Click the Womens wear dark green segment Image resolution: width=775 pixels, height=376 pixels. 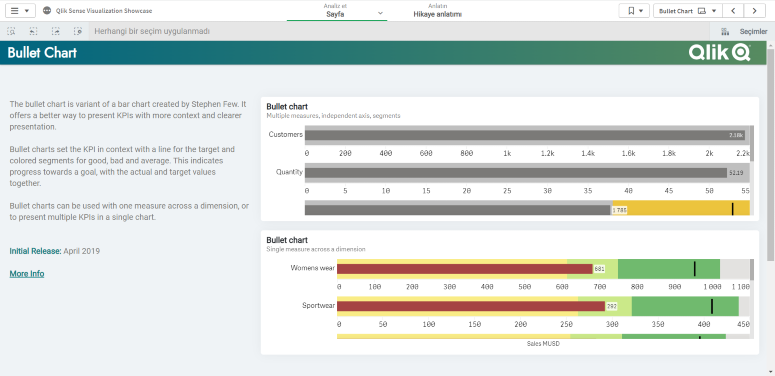669,269
